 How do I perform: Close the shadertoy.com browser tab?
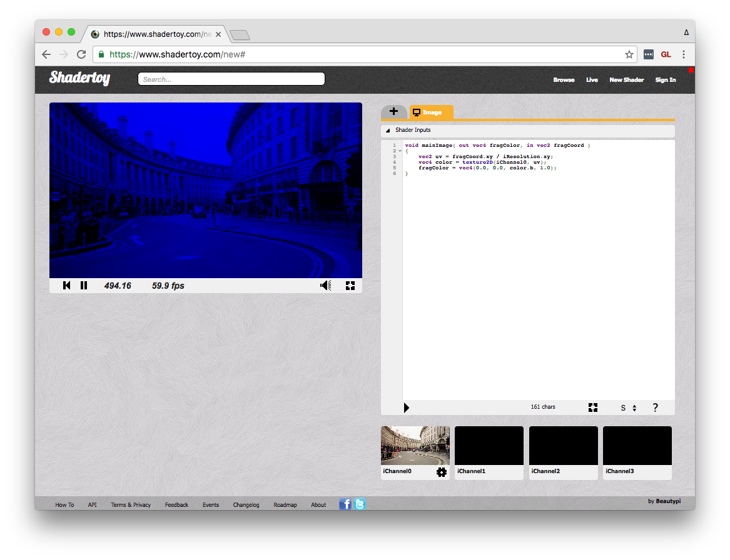[x=218, y=34]
